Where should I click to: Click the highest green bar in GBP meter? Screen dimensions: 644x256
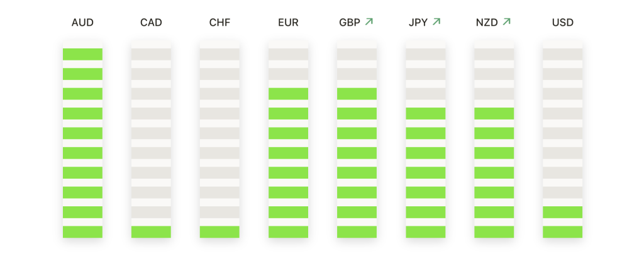point(357,94)
